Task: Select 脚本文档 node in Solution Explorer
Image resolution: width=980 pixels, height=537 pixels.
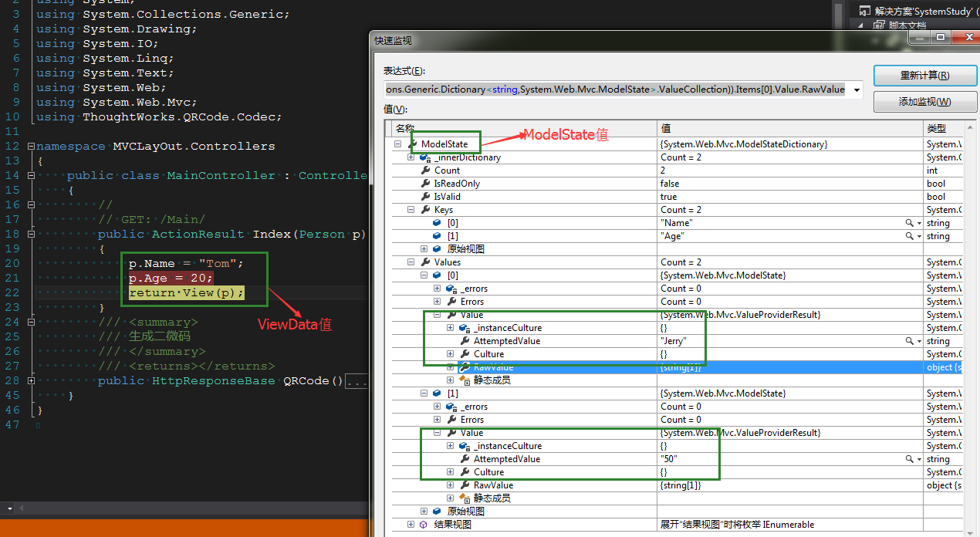Action: pos(907,25)
